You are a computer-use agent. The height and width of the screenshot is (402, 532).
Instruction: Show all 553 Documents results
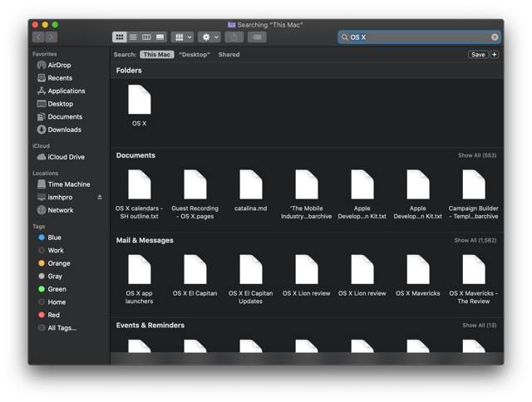[477, 155]
